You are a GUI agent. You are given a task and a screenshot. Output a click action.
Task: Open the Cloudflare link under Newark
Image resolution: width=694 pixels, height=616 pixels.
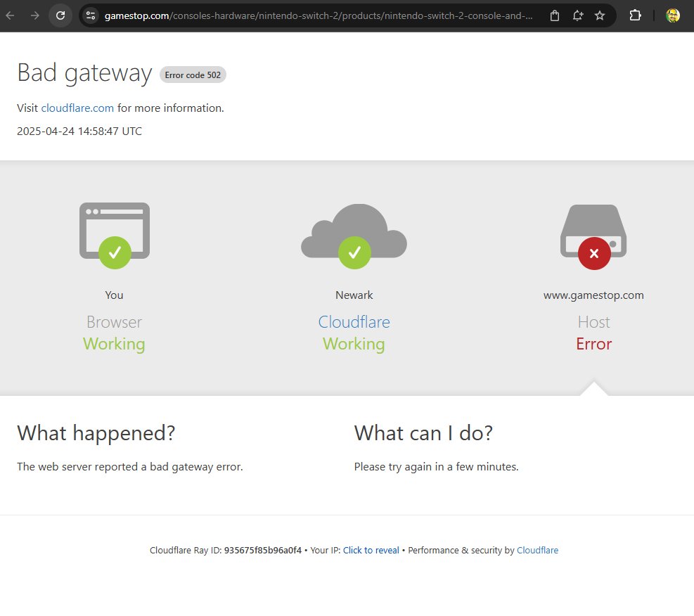point(354,322)
